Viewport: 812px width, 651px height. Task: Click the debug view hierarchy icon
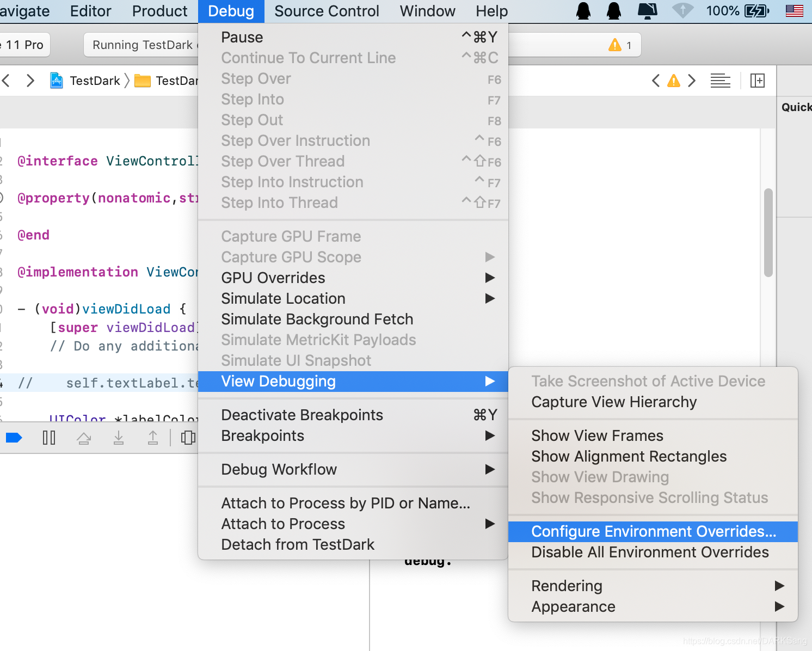point(188,438)
